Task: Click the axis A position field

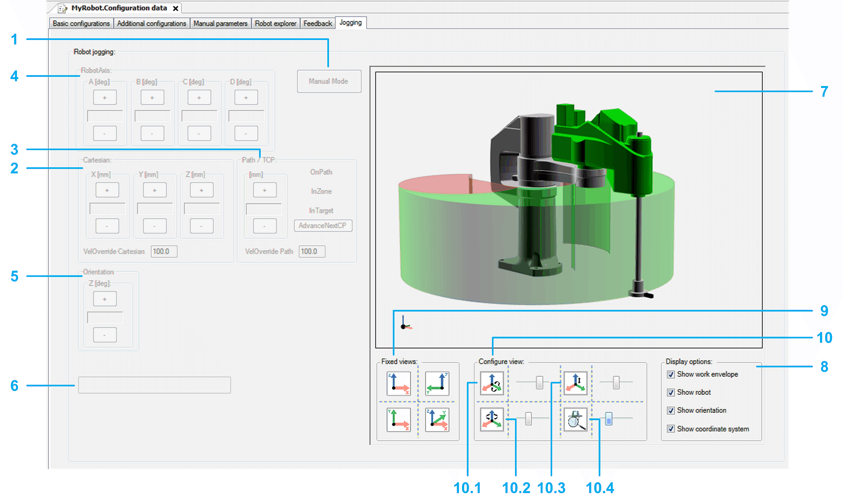Action: [105, 116]
